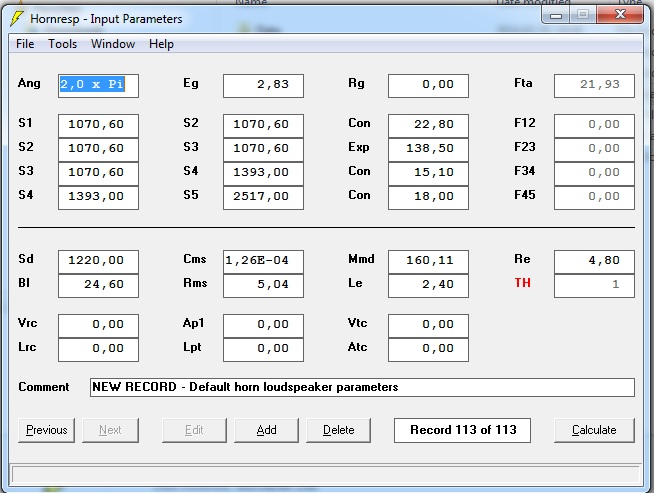Click the greyed-out Next button
This screenshot has height=494, width=659.
click(111, 430)
